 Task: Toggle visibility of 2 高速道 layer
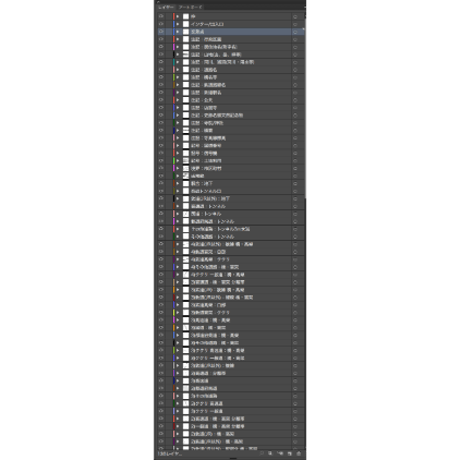coord(161,381)
